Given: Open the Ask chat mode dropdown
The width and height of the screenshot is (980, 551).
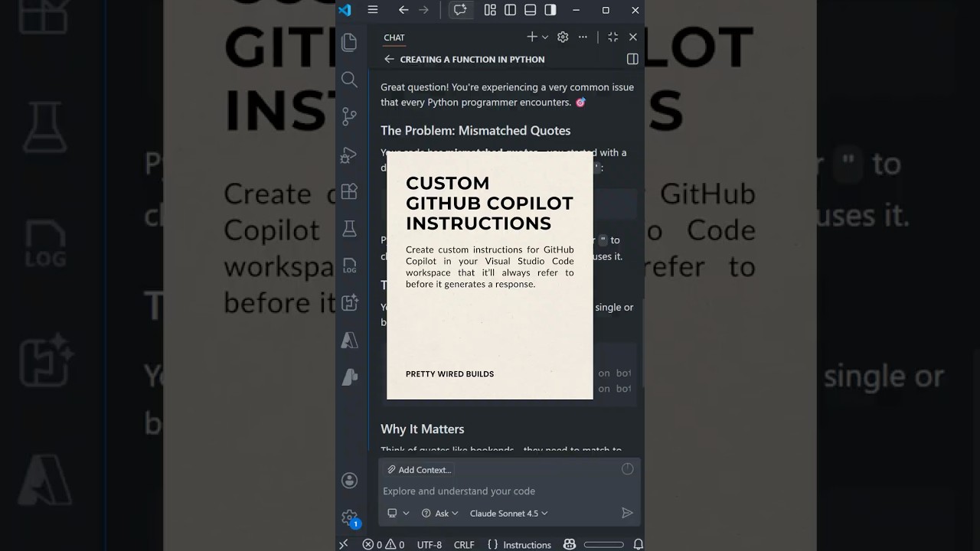Looking at the screenshot, I should [440, 514].
